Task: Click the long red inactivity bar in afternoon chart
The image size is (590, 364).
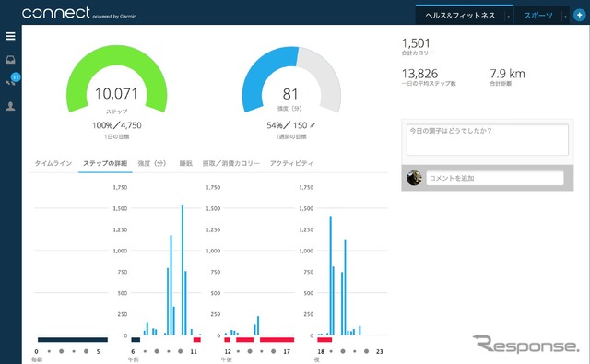Action: (277, 339)
